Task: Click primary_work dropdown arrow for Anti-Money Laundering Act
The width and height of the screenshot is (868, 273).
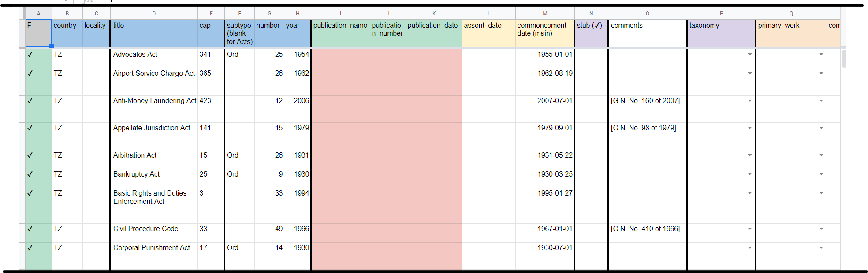Action: (821, 101)
